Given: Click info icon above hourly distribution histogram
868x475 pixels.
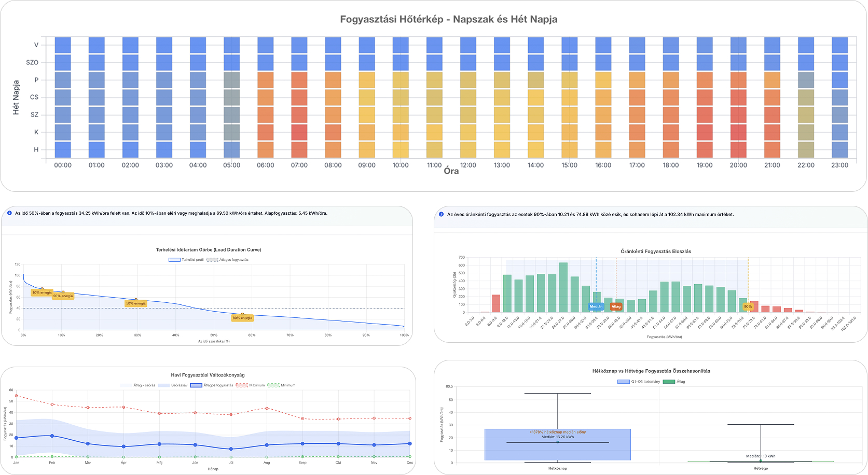Looking at the screenshot, I should [x=442, y=214].
